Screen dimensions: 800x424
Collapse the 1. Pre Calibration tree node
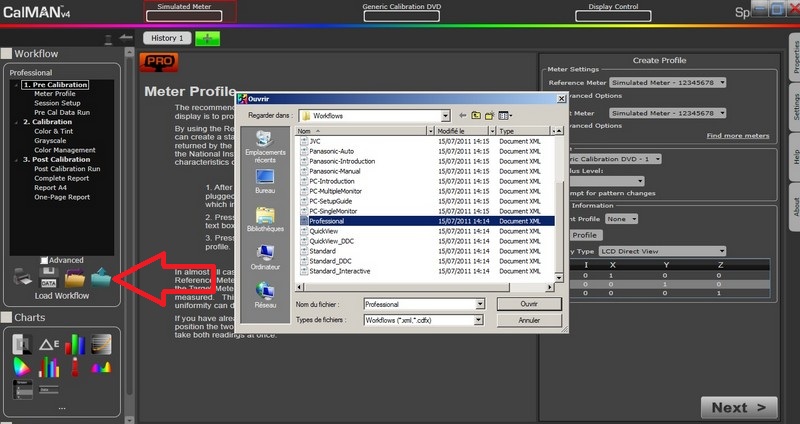(x=16, y=85)
